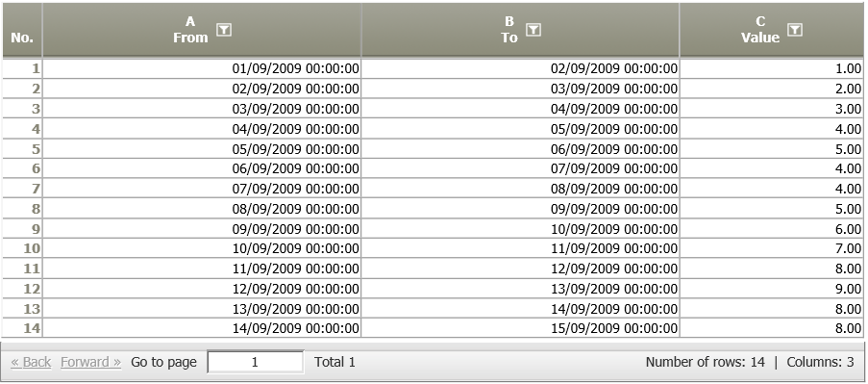Open filter for column B To

533,30
